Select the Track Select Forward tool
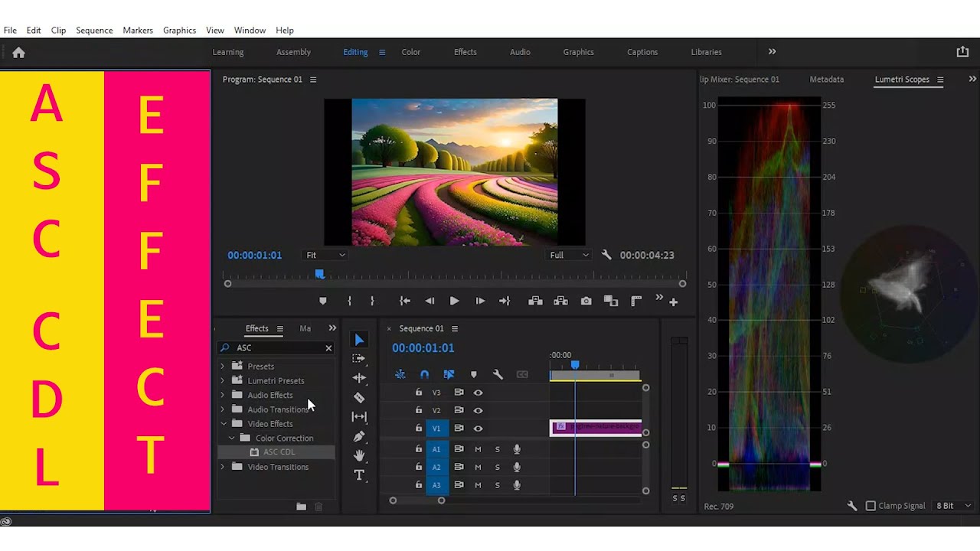Screen dimensions: 980x551 click(x=359, y=358)
